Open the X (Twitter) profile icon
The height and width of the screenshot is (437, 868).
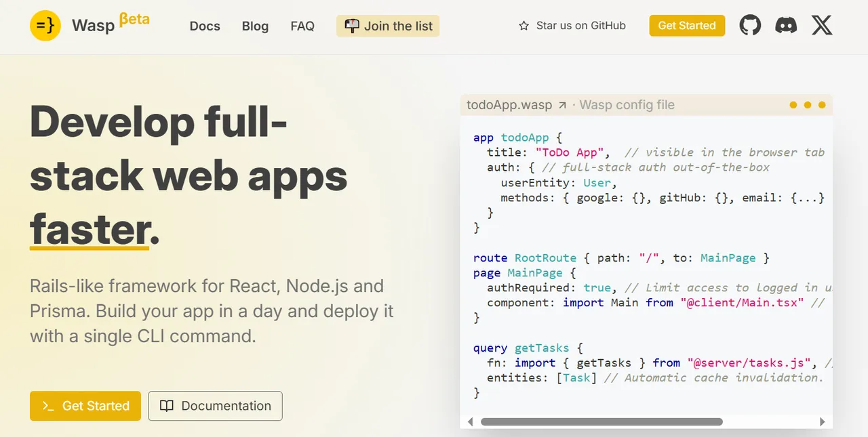click(822, 26)
